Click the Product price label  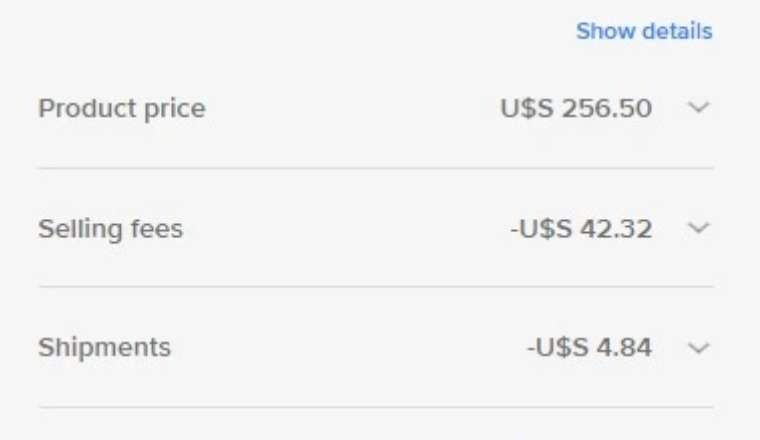point(122,109)
